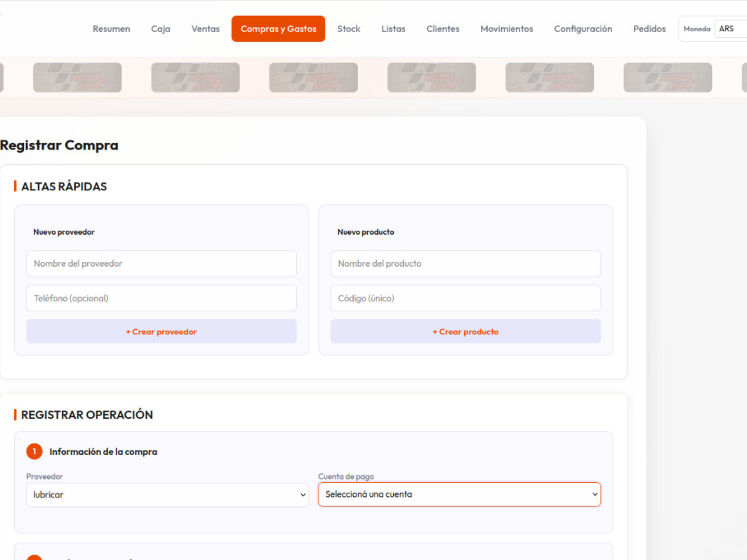Screen dimensions: 747x560
Task: Click the Crear producto button
Action: (465, 331)
